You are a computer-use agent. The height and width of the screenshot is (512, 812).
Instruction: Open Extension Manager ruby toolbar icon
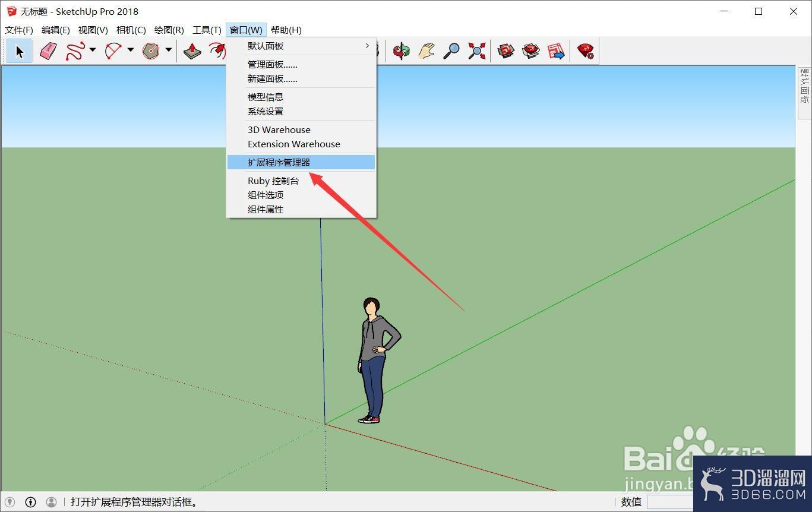(585, 51)
